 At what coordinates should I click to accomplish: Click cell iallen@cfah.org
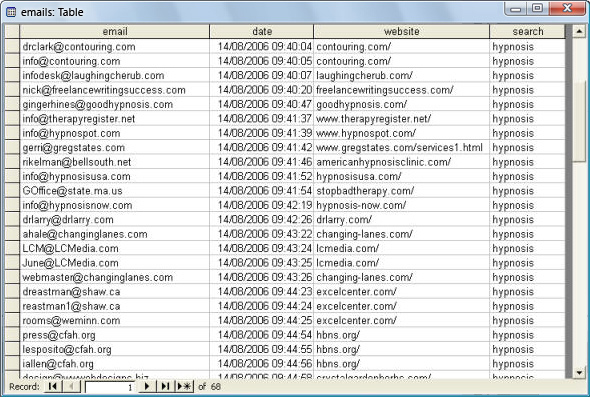coord(114,364)
